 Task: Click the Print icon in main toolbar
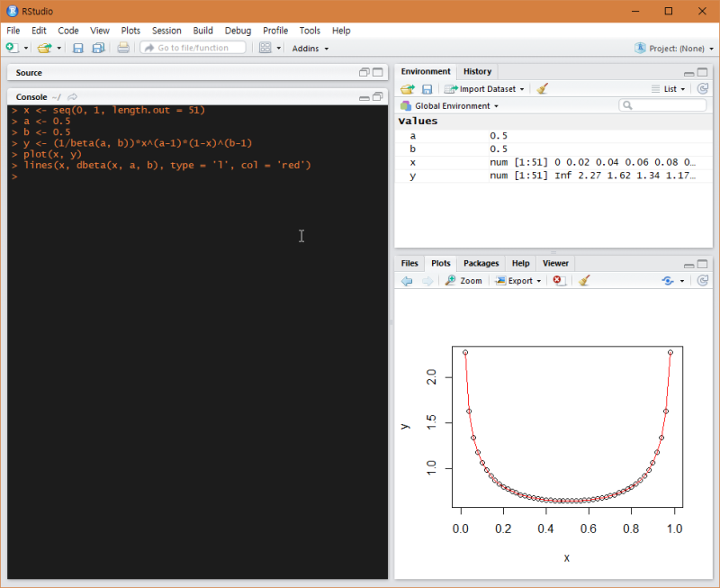pyautogui.click(x=123, y=48)
